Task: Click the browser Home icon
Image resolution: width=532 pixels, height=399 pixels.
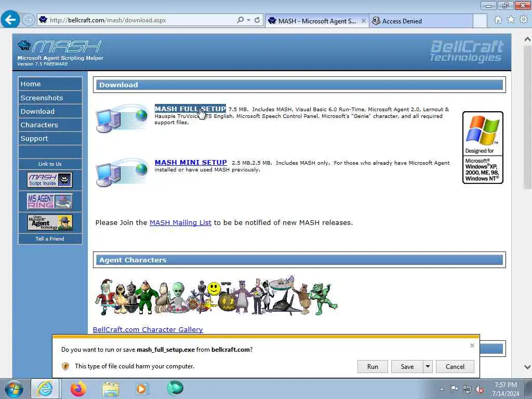Action: pyautogui.click(x=498, y=20)
